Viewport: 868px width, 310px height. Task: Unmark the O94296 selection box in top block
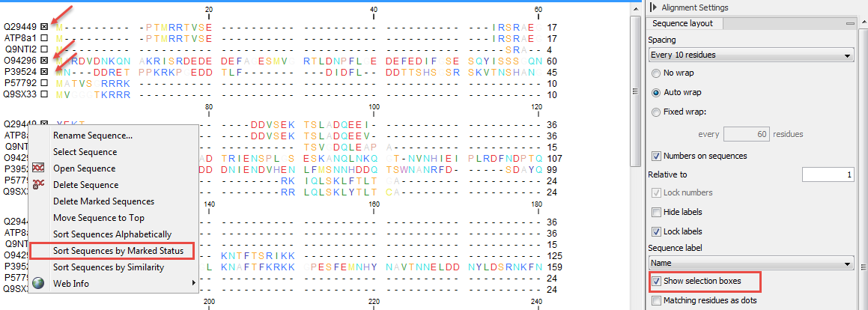[45, 61]
